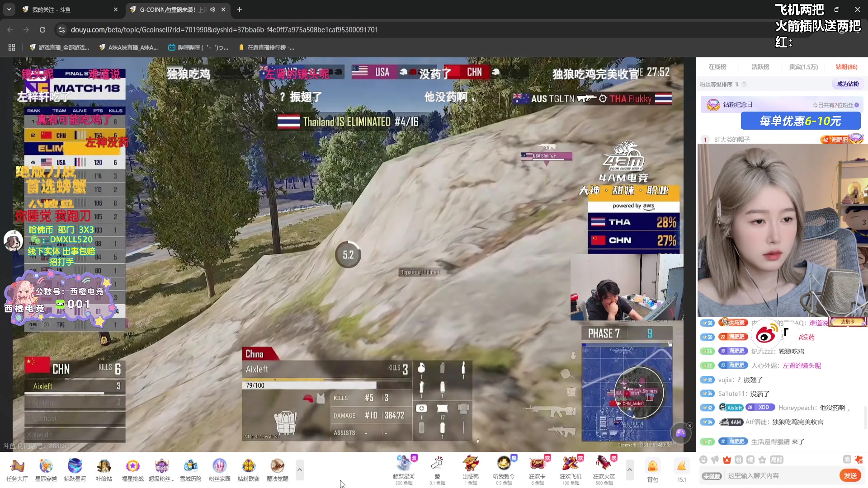Open the 哔哩哔哩 bookmark
This screenshot has height=488, width=868.
(x=198, y=47)
